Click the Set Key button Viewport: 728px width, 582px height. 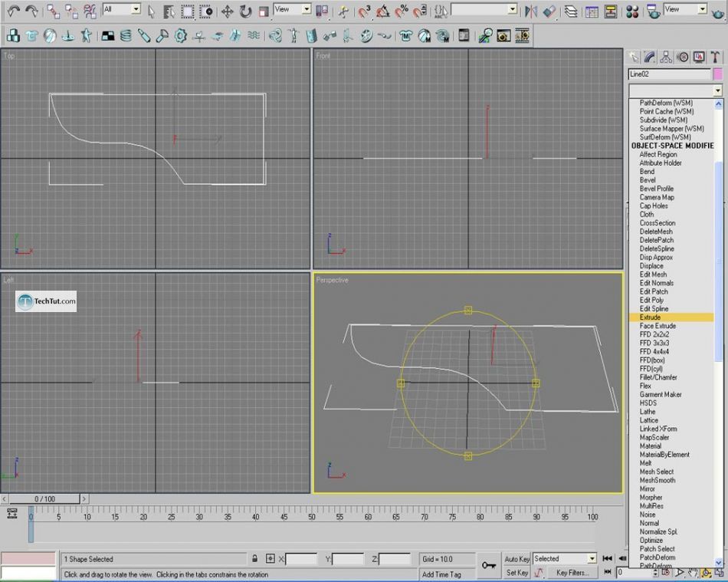(516, 573)
